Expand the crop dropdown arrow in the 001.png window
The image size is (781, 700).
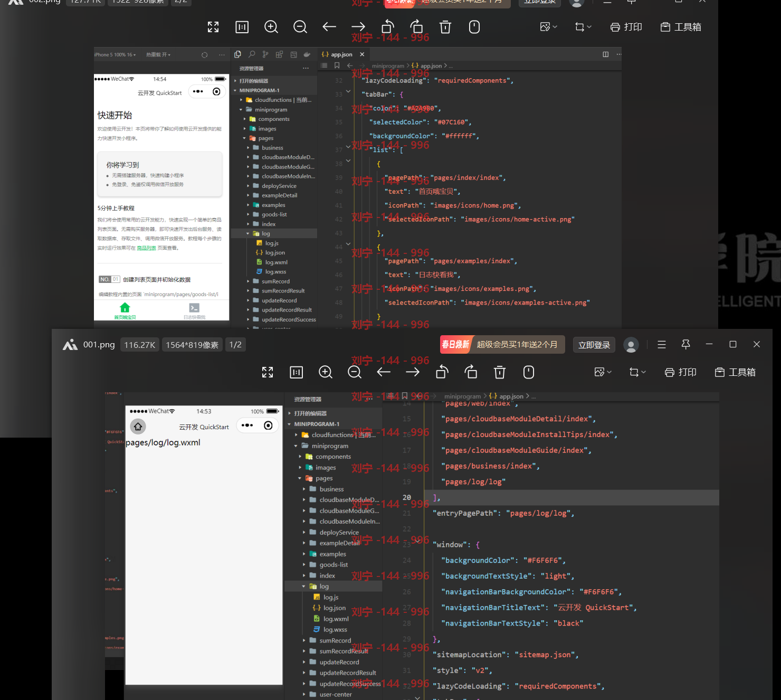point(644,372)
